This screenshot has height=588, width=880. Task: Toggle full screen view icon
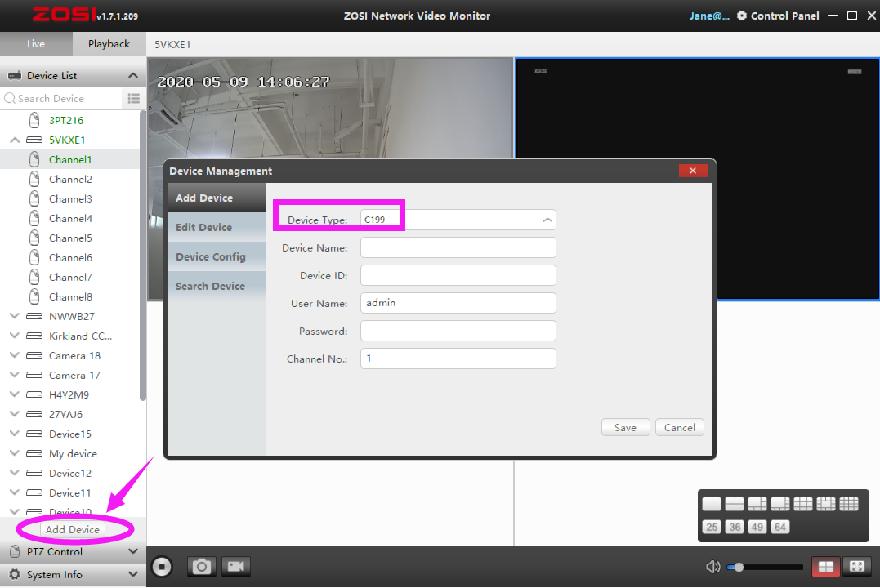[x=857, y=567]
